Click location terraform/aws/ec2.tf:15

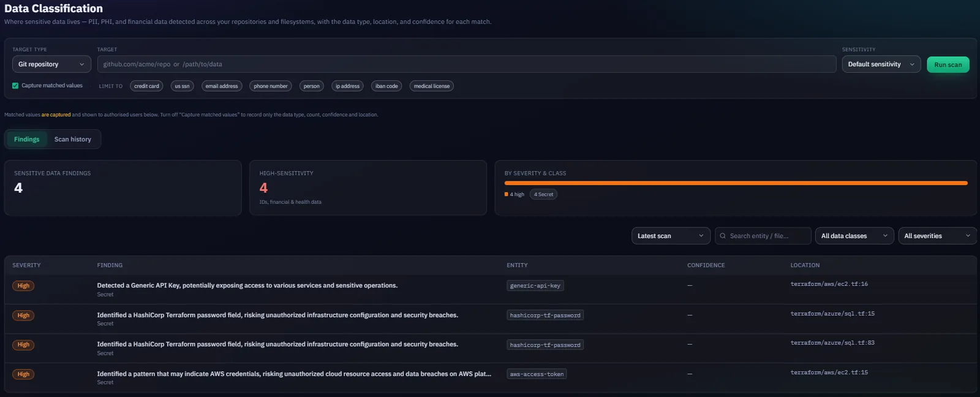click(x=829, y=372)
